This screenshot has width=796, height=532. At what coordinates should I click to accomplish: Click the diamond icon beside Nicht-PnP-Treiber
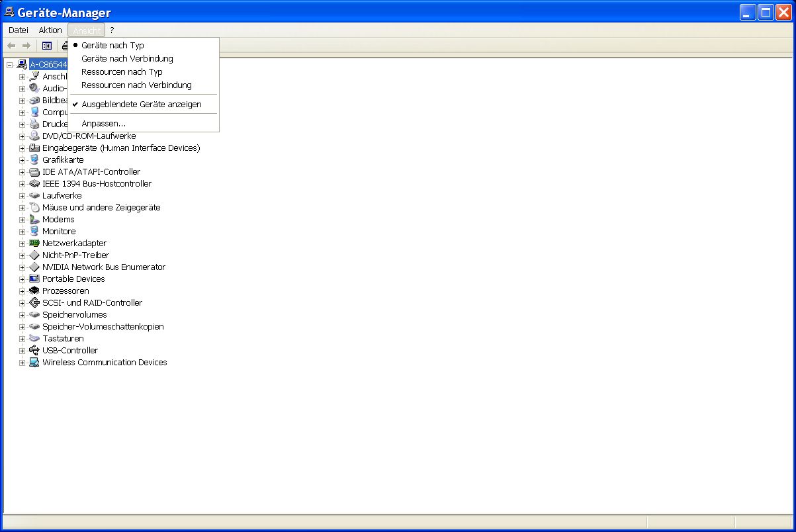34,255
